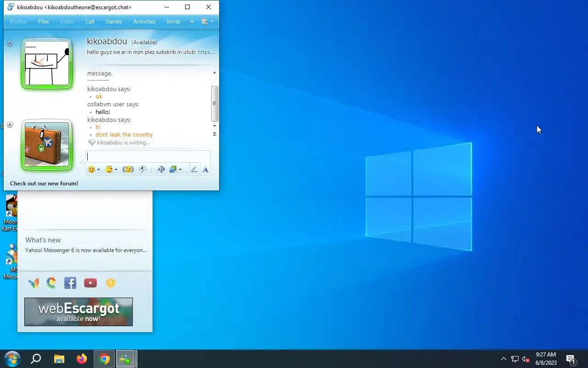Viewport: 588px width, 368px height.
Task: Click the webEscargot available now banner
Action: (79, 312)
